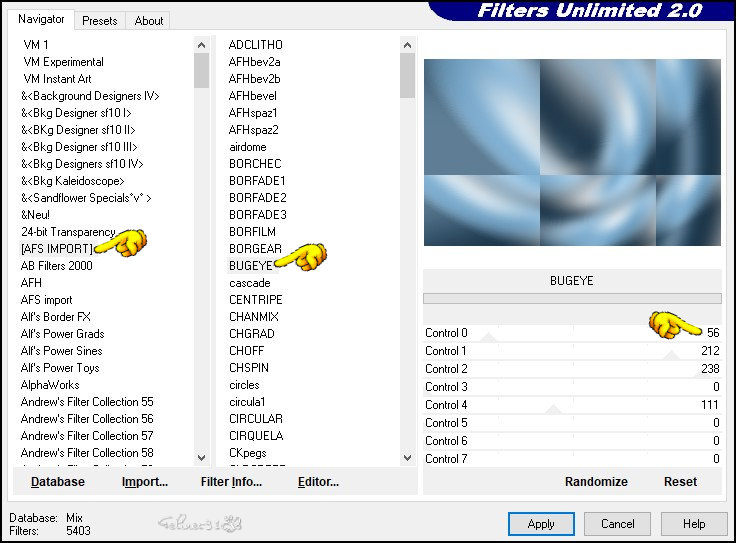
Task: Select the &Neu! category
Action: (35, 215)
